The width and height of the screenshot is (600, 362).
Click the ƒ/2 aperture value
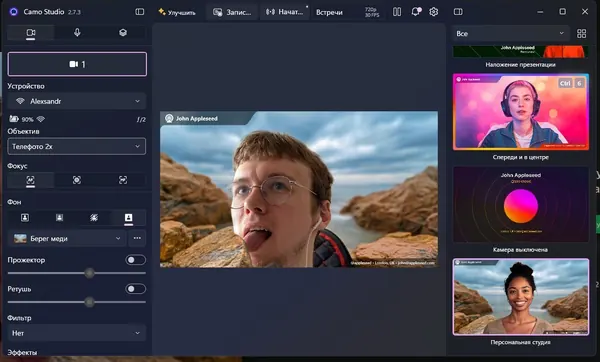point(141,119)
